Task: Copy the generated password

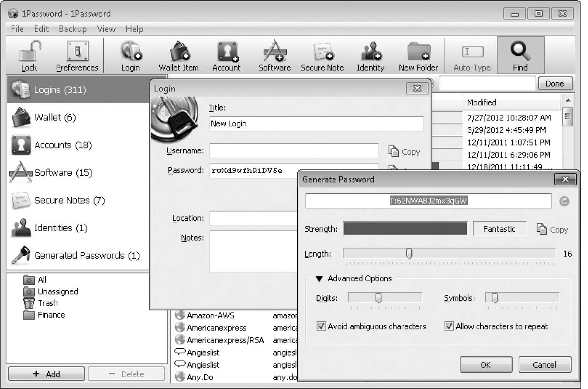Action: (552, 229)
